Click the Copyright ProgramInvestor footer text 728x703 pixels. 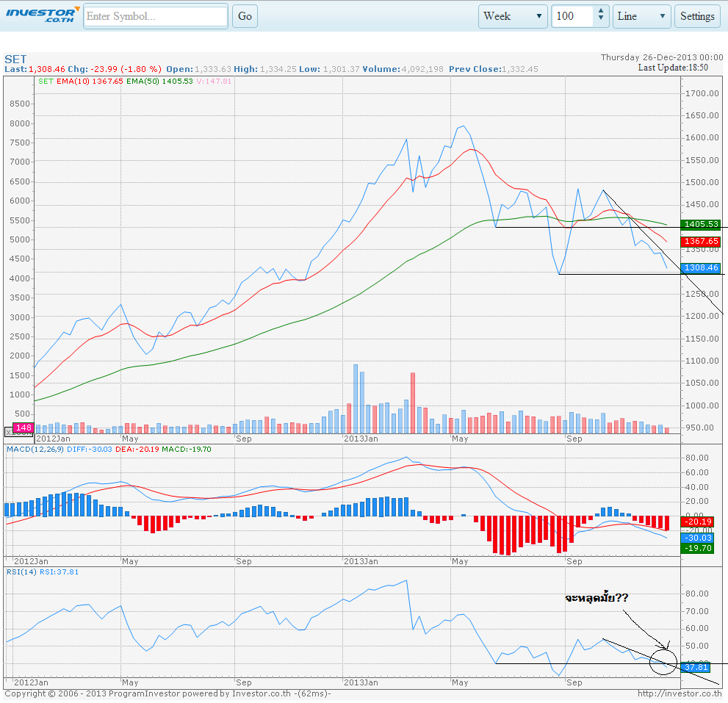(167, 693)
